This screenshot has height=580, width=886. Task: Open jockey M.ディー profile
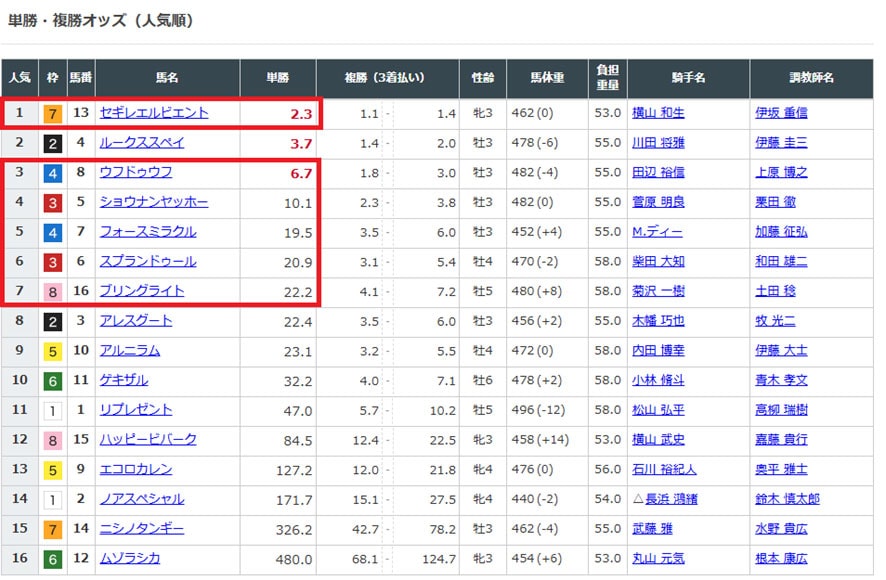(x=658, y=232)
